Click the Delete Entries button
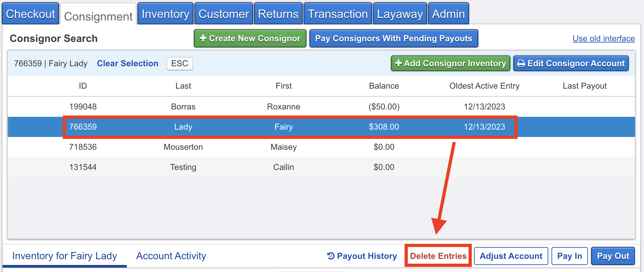The width and height of the screenshot is (644, 272). 438,256
